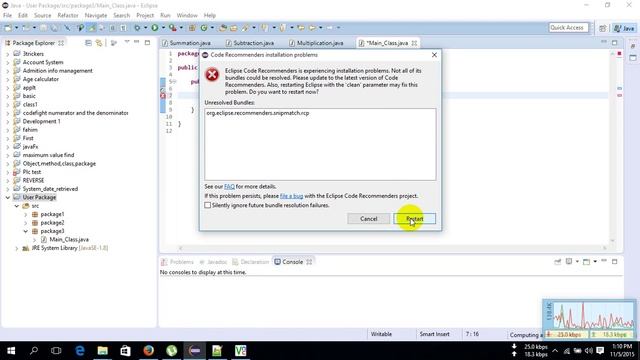This screenshot has height=360, width=640.
Task: Click the Debug bug toolbar icon
Action: pos(137,28)
